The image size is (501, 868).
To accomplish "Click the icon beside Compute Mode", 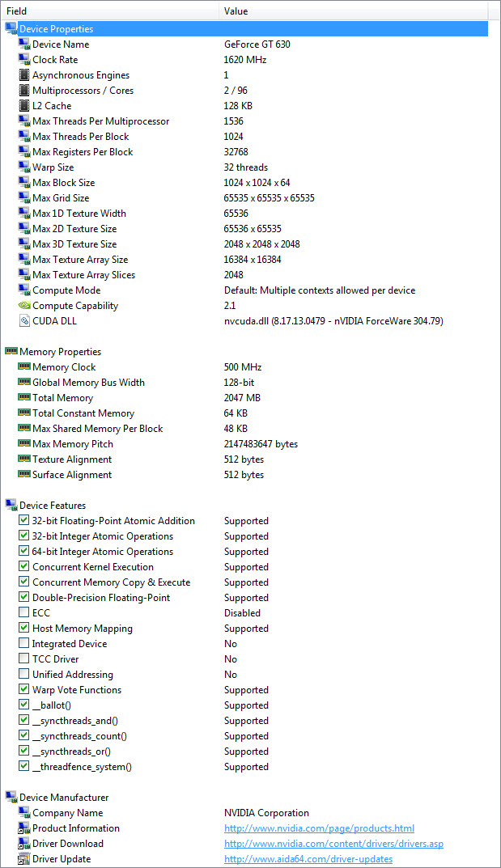I will click(x=23, y=290).
